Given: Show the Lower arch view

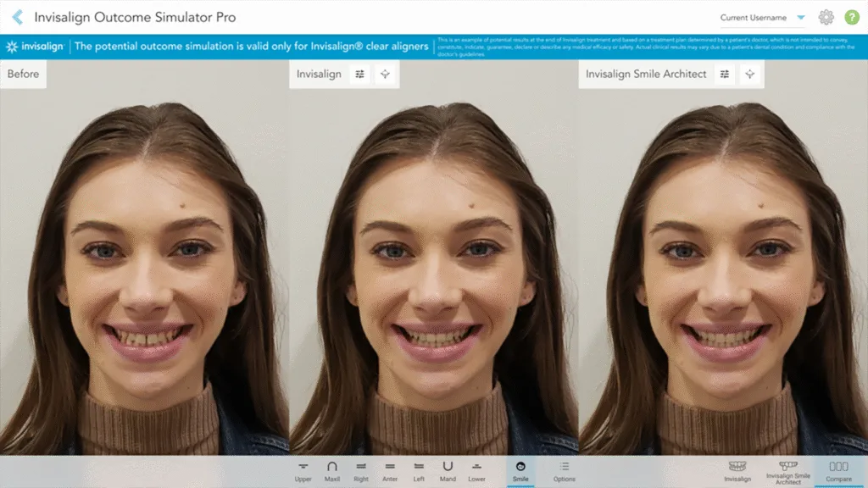Looking at the screenshot, I should 477,471.
